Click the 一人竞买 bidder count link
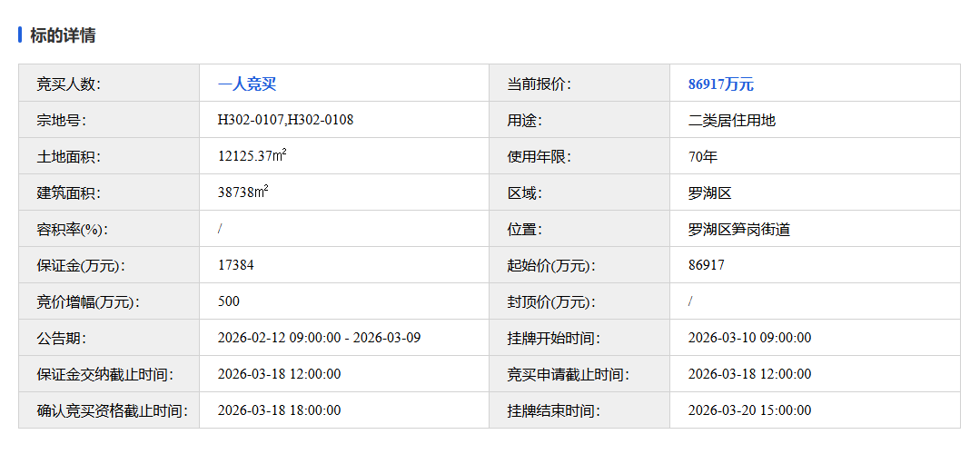 (246, 84)
